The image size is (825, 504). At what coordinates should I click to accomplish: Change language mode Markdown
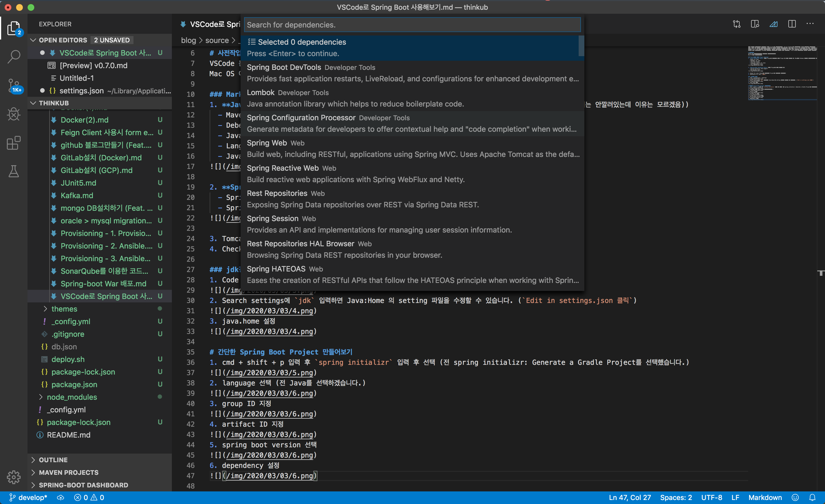[765, 498]
